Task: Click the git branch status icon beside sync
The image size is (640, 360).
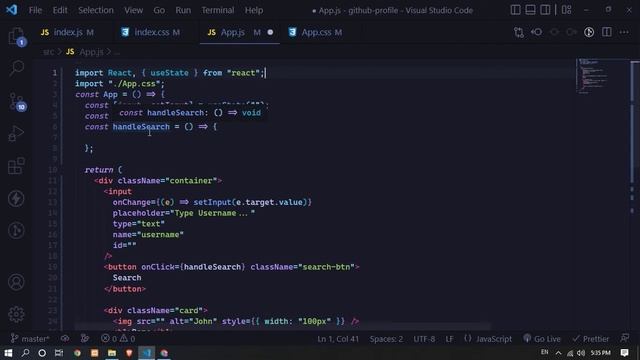Action: pyautogui.click(x=85, y=338)
